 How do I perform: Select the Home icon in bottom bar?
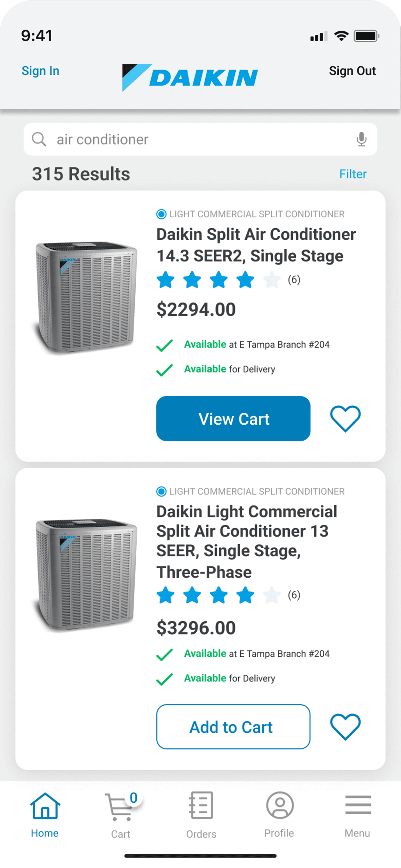pyautogui.click(x=45, y=806)
